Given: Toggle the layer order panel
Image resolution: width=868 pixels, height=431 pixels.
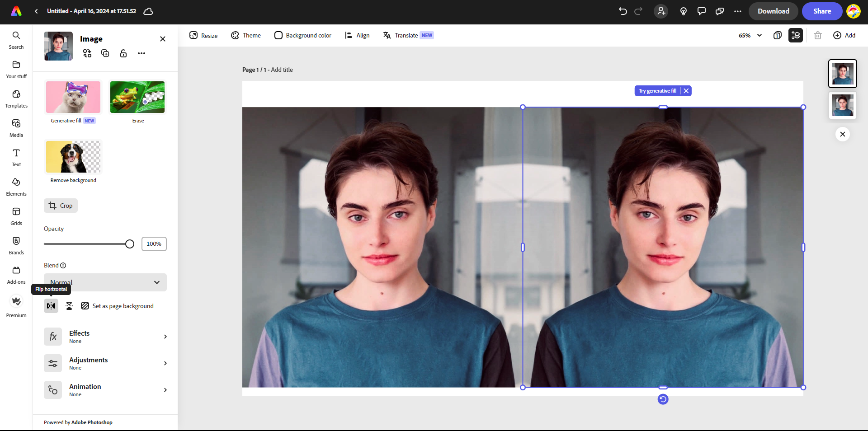Looking at the screenshot, I should click(x=796, y=35).
